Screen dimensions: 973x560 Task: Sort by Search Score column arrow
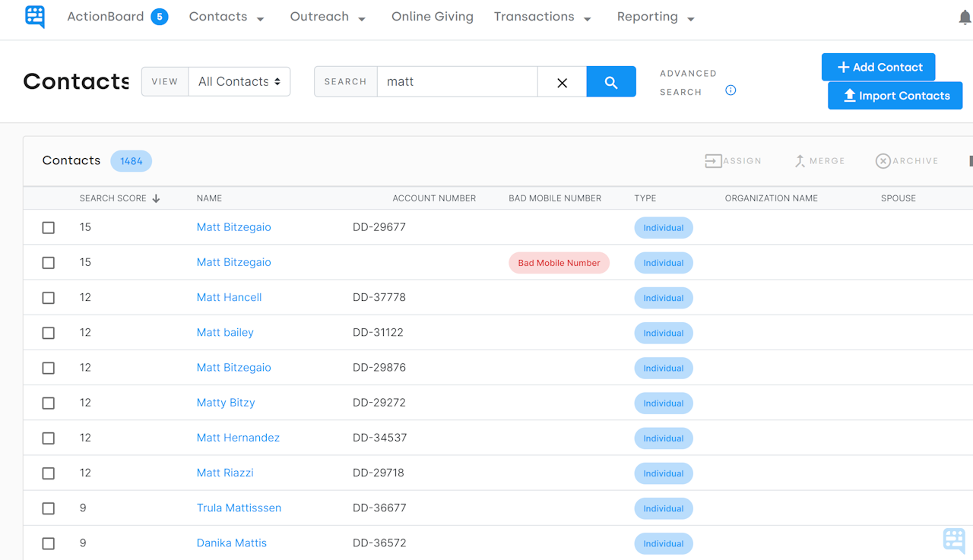pos(156,198)
